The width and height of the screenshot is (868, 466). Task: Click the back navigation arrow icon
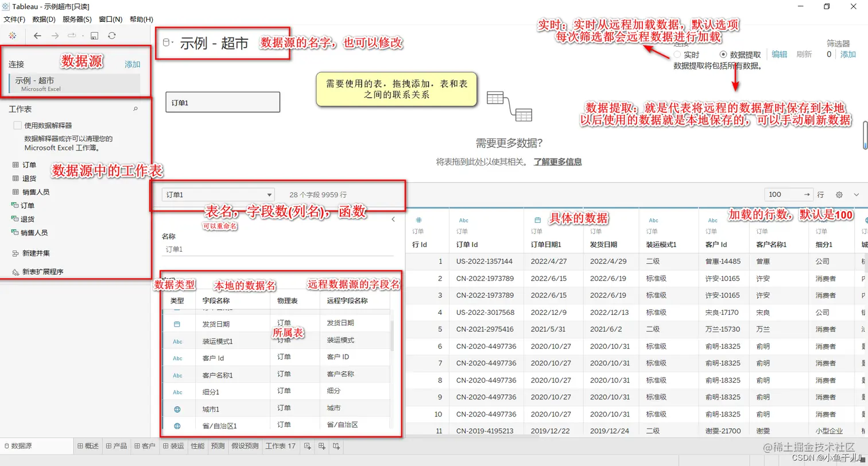tap(37, 36)
